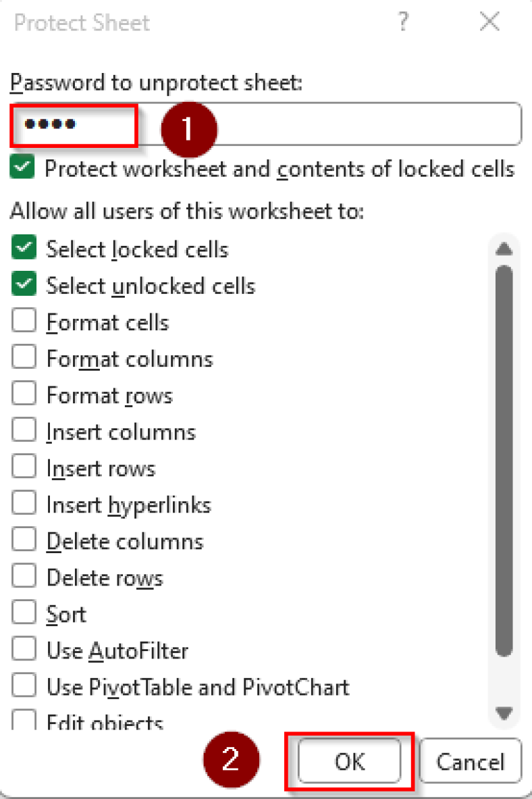This screenshot has width=532, height=799.
Task: Uncheck Select unlocked cells
Action: (x=24, y=284)
